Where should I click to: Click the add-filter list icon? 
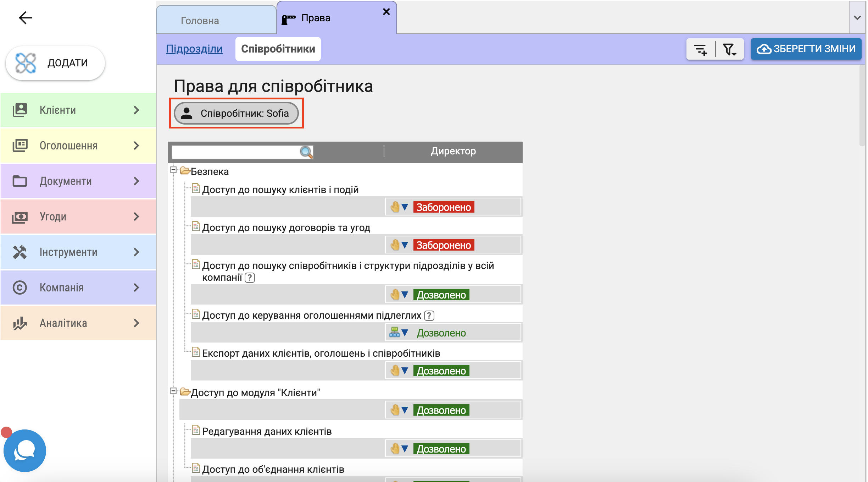coord(701,49)
